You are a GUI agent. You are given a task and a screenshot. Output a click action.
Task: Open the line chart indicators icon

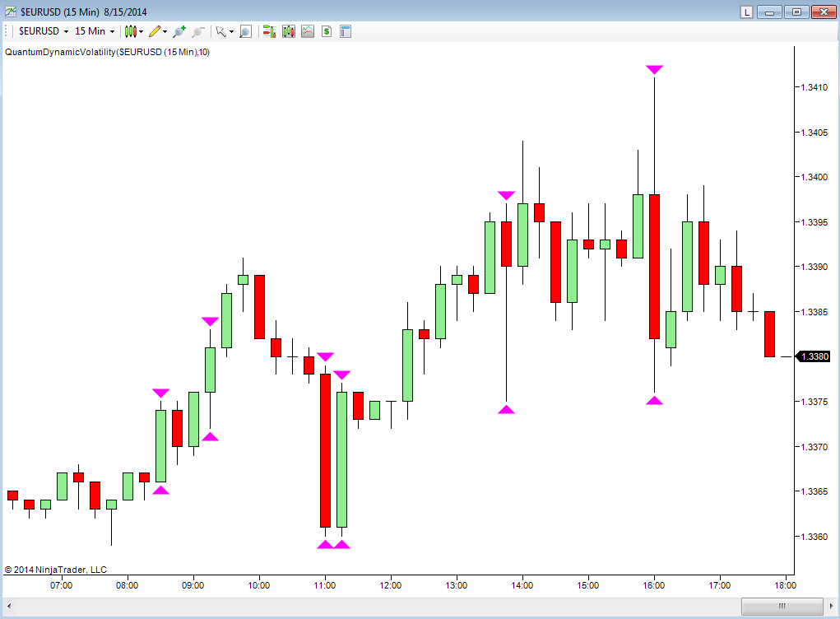(308, 31)
